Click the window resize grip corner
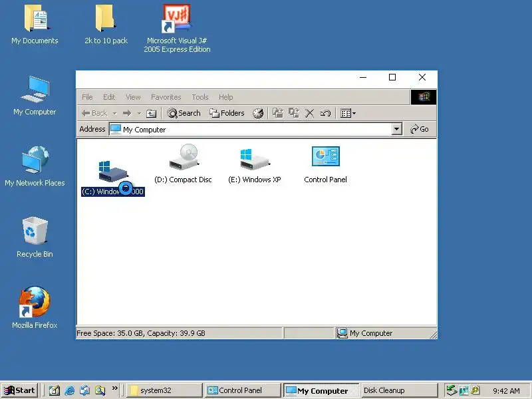 click(433, 334)
